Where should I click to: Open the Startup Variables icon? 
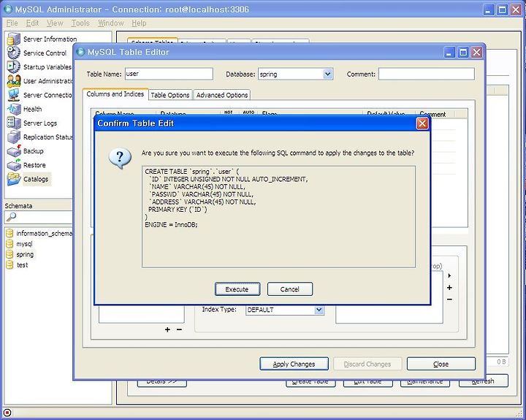coord(14,66)
